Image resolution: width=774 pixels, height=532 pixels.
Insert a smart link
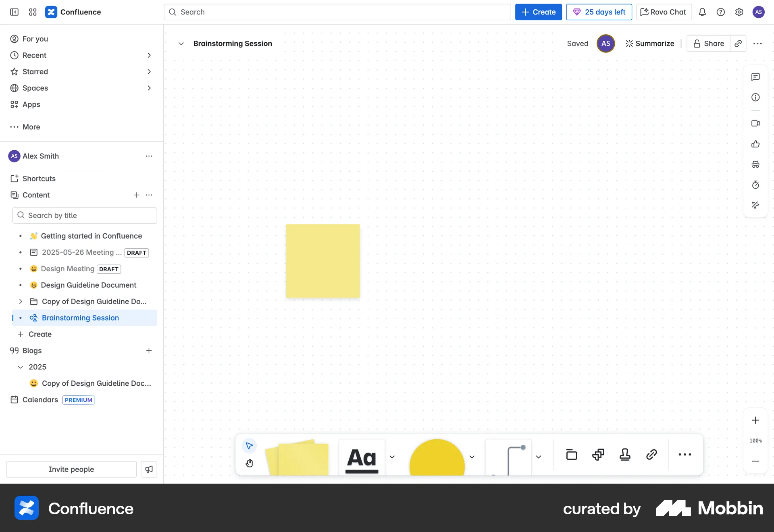(651, 455)
